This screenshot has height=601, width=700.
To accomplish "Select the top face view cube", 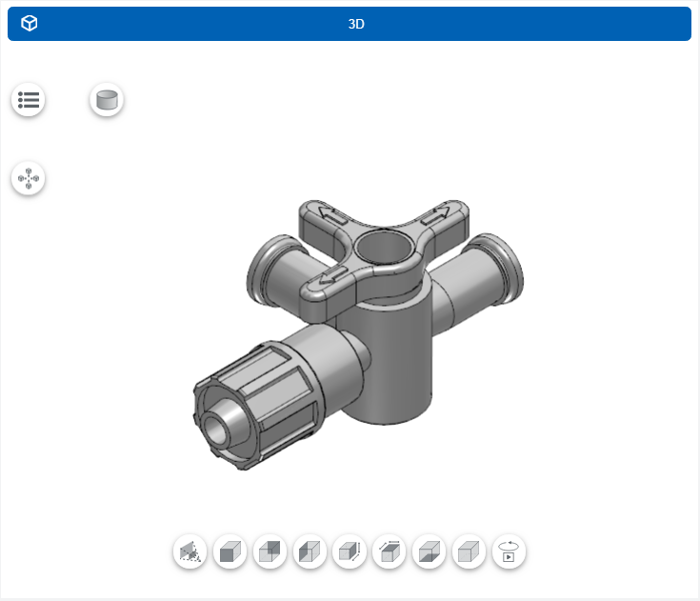I will pyautogui.click(x=390, y=551).
